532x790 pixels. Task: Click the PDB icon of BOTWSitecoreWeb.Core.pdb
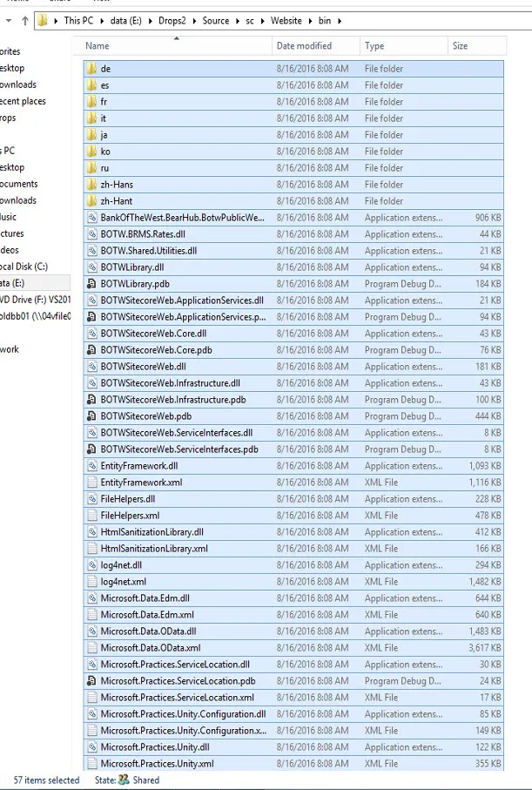91,350
